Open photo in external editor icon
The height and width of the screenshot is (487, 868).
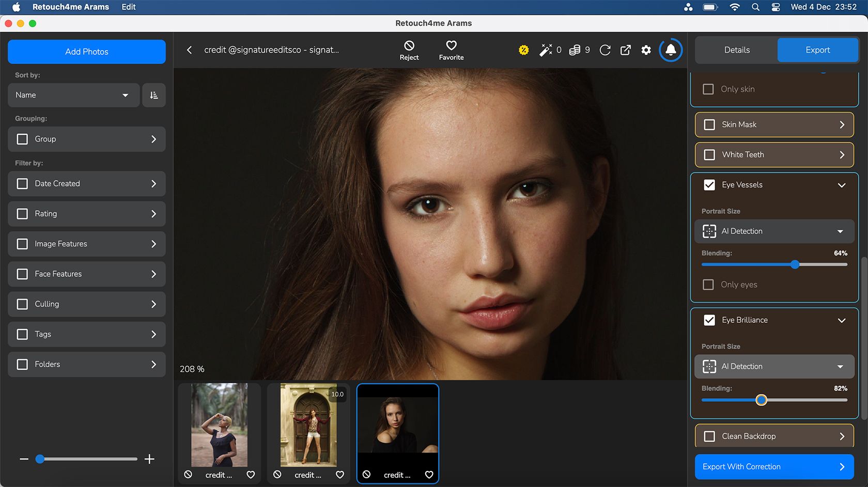(x=625, y=50)
